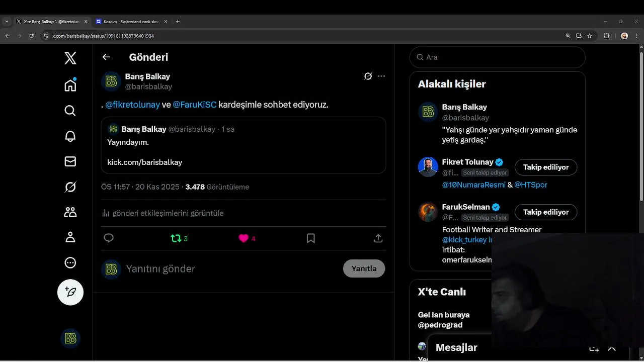
Task: Open the kick.com/barisbalkay quoted link
Action: [x=145, y=162]
